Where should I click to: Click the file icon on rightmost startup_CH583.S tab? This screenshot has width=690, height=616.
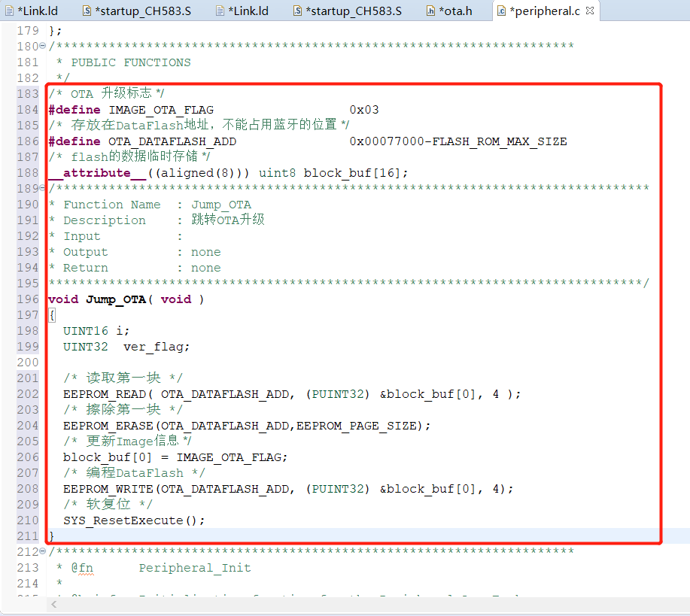[x=297, y=11]
